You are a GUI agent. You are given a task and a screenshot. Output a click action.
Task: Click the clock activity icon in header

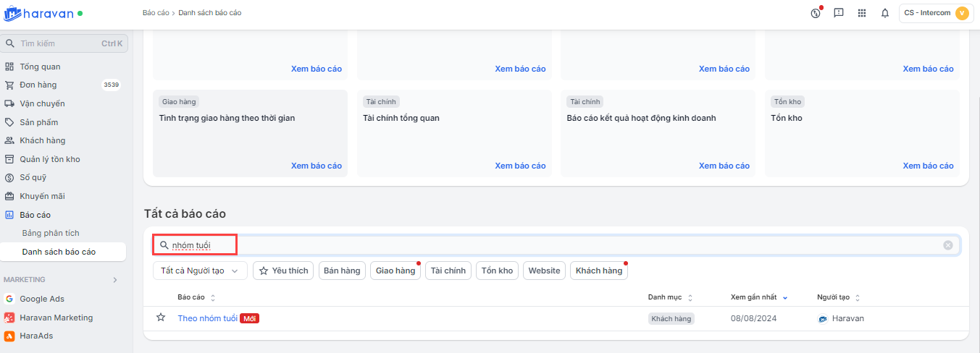pyautogui.click(x=816, y=13)
